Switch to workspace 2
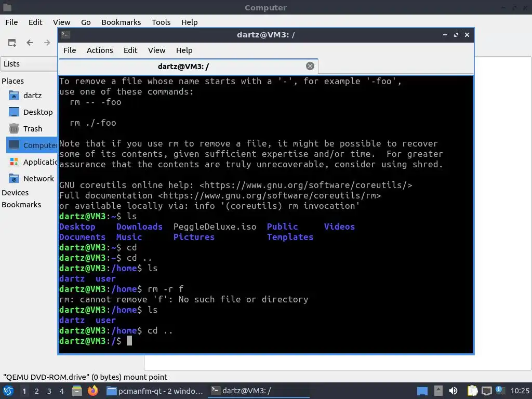The height and width of the screenshot is (399, 532). [x=37, y=391]
